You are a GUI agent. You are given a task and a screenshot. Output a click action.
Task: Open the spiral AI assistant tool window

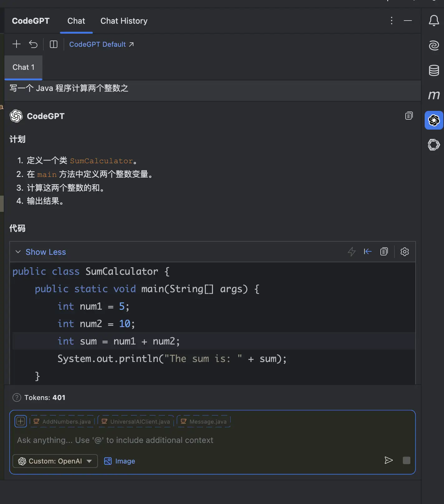pos(434,45)
